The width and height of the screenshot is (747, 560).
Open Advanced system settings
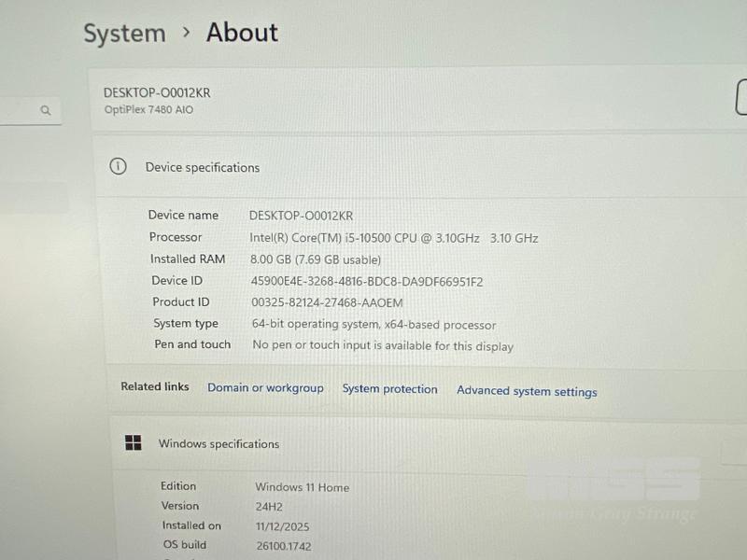[x=527, y=391]
